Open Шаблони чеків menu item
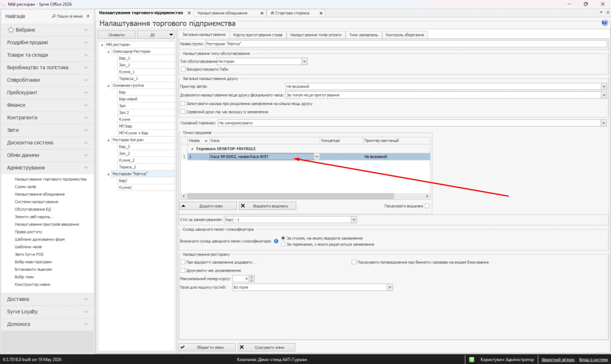Screen dimensions: 611x364 pyautogui.click(x=28, y=246)
